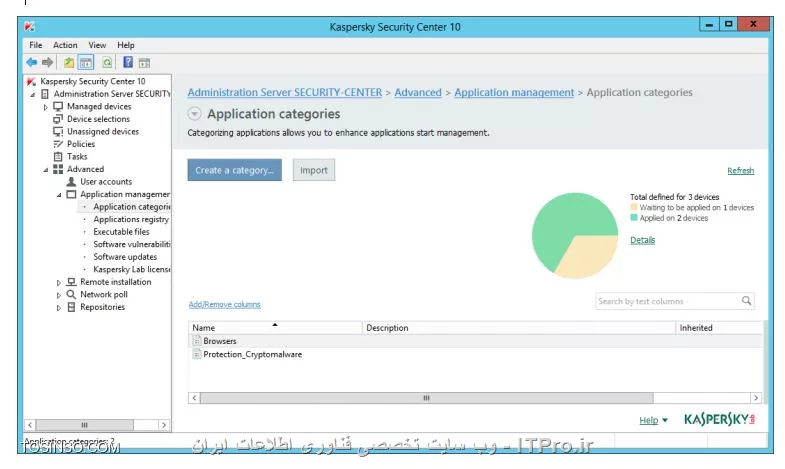The width and height of the screenshot is (785, 469).
Task: Click the User accounts person icon
Action: point(71,181)
